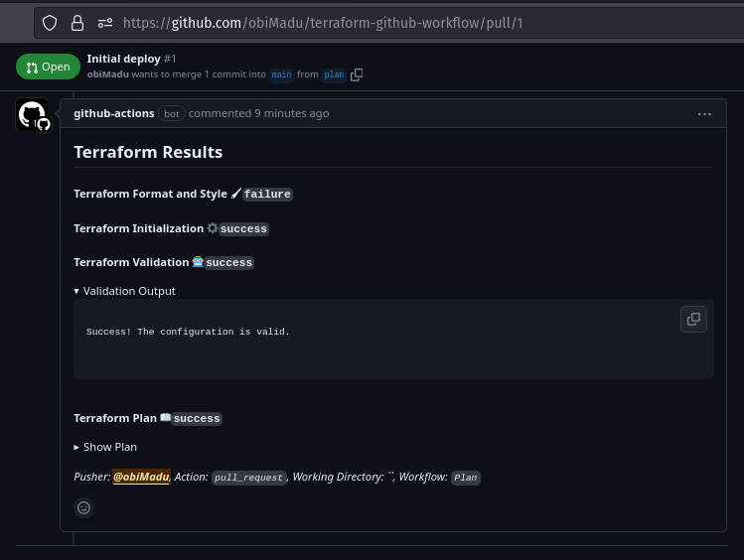Click the 'Plan' workflow code label
Viewport: 744px width, 560px height.
pos(466,478)
